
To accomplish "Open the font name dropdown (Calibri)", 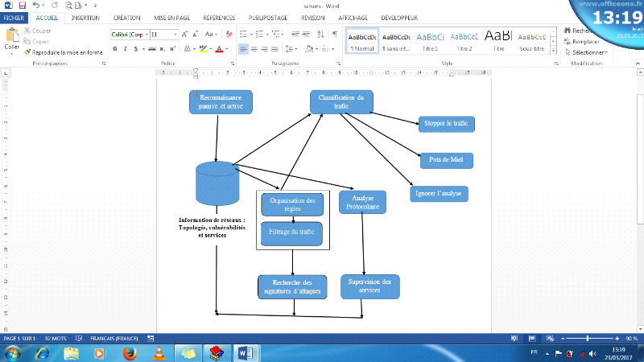I will [x=129, y=35].
